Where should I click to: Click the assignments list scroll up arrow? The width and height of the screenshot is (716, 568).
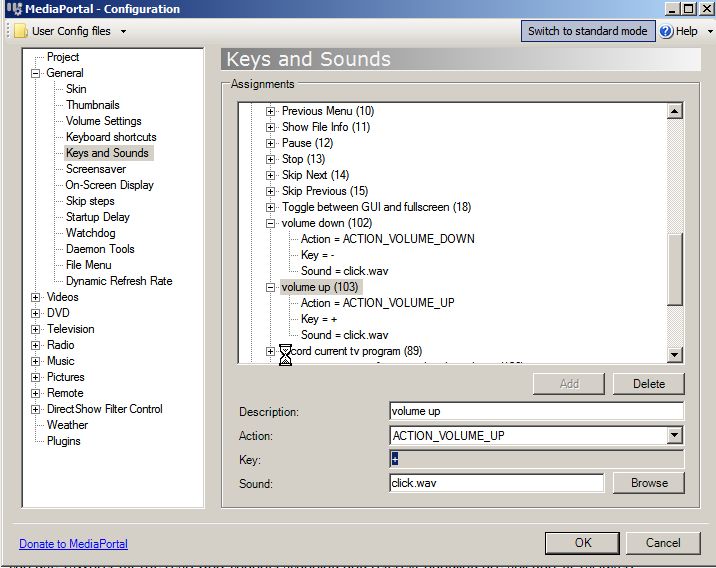click(x=674, y=111)
